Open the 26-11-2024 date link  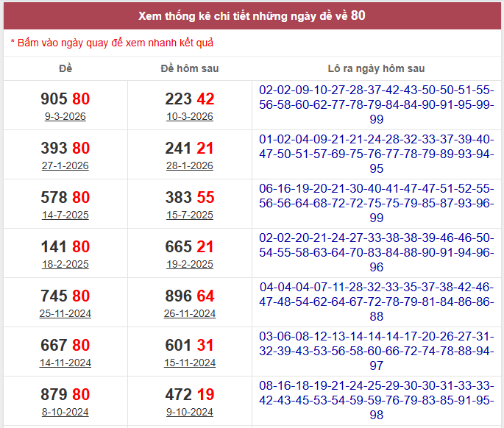point(189,314)
